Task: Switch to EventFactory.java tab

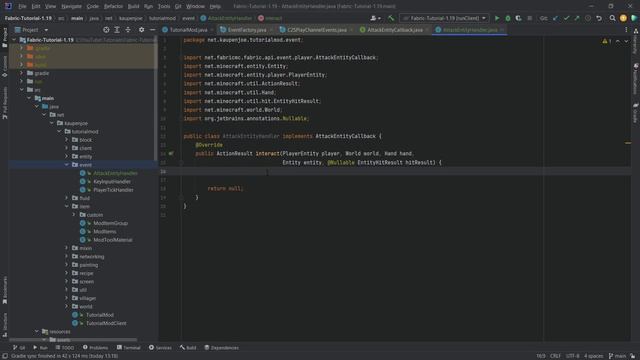Action: pyautogui.click(x=247, y=30)
